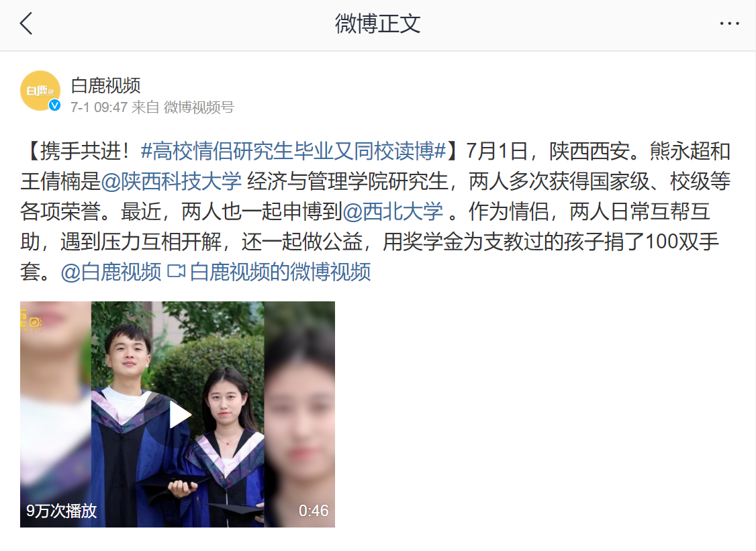Click the video camera icon before 白鹿视频的微博视频
This screenshot has width=756, height=551.
tap(175, 271)
